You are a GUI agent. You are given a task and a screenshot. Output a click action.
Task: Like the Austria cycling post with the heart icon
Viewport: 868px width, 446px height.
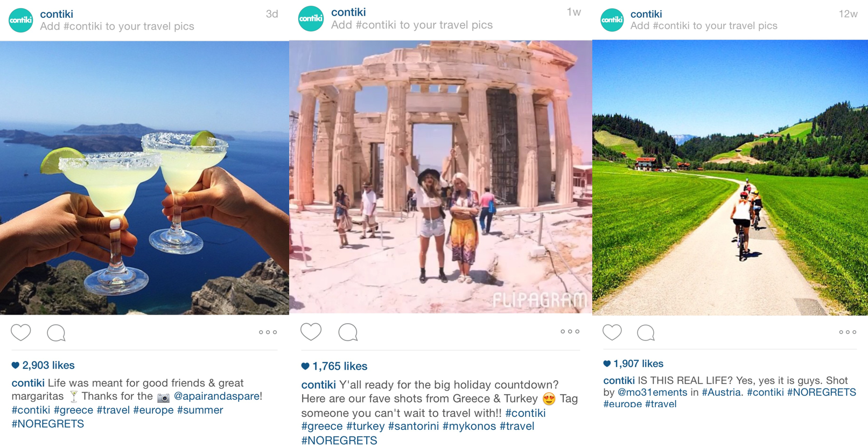pyautogui.click(x=612, y=332)
